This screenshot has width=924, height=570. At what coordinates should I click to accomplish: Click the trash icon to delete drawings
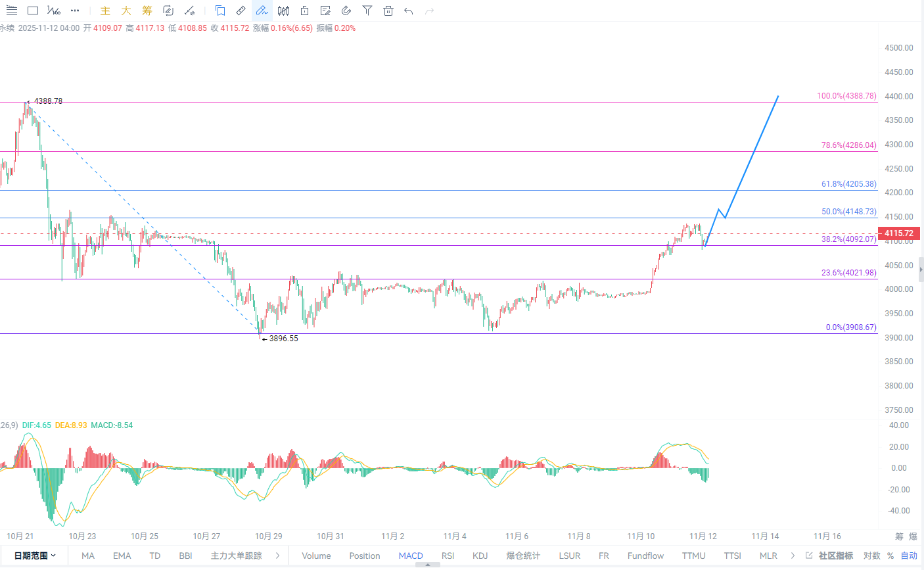point(388,11)
